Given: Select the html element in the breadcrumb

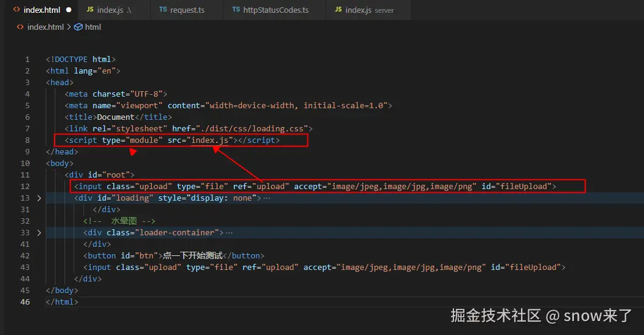Looking at the screenshot, I should (x=93, y=27).
